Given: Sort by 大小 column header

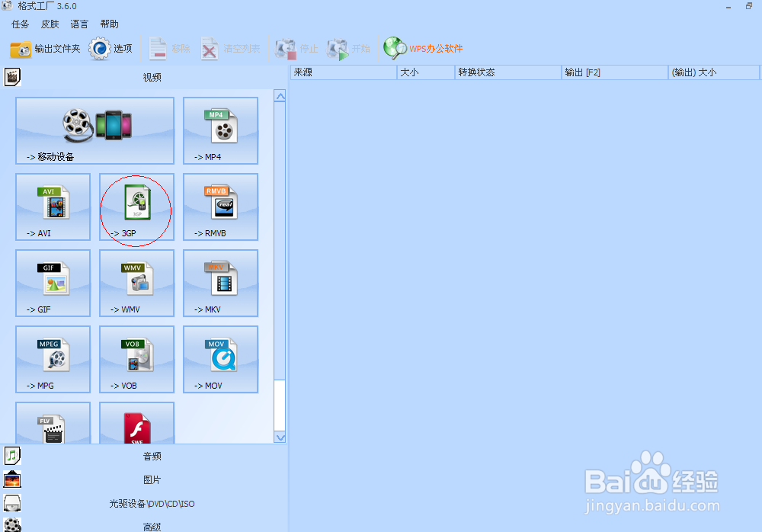Looking at the screenshot, I should 426,72.
